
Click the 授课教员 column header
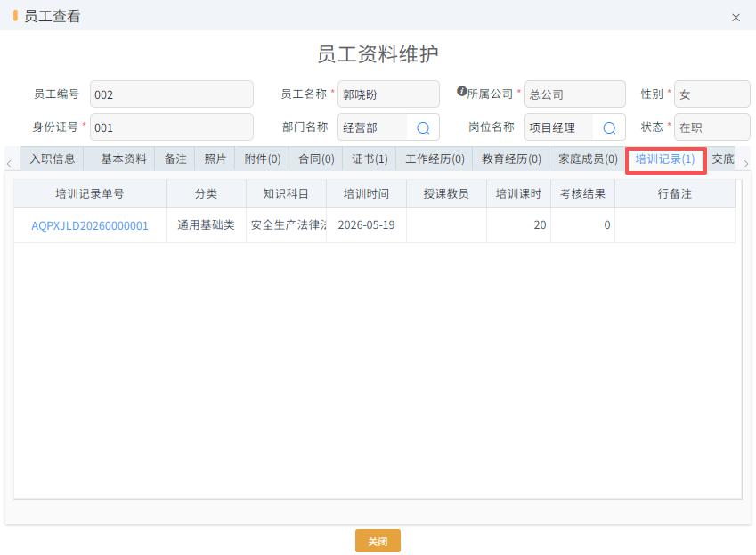tap(446, 194)
